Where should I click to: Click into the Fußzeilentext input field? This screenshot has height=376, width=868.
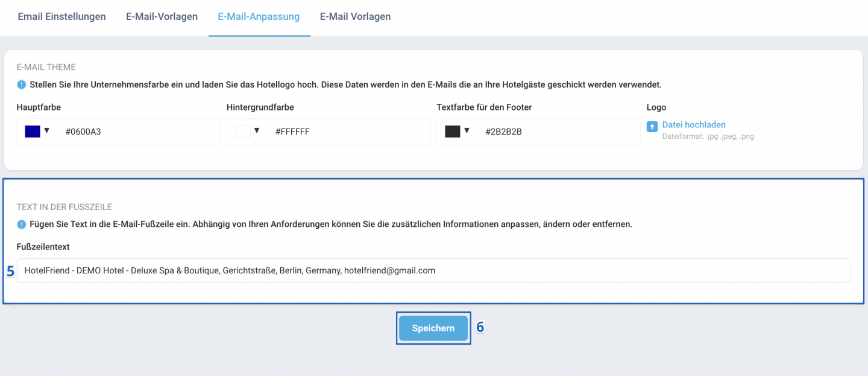coord(433,270)
